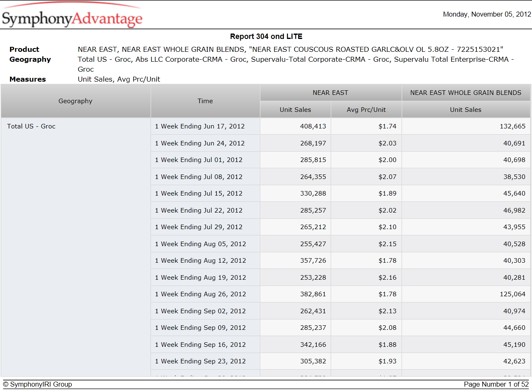Click the Page Number 1 of 52 footer

[496, 385]
